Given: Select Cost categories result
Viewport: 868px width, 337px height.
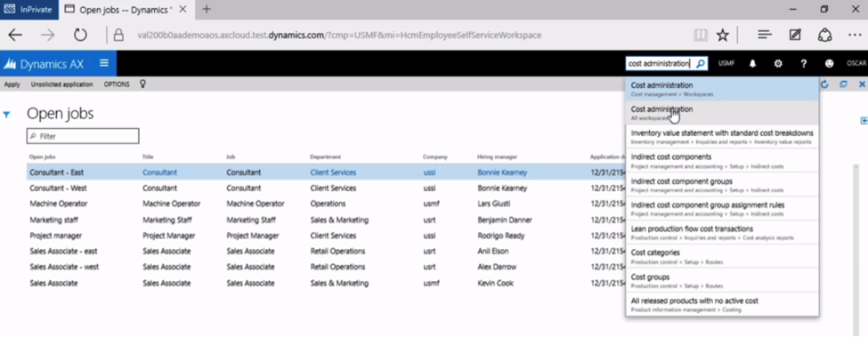Looking at the screenshot, I should 722,256.
